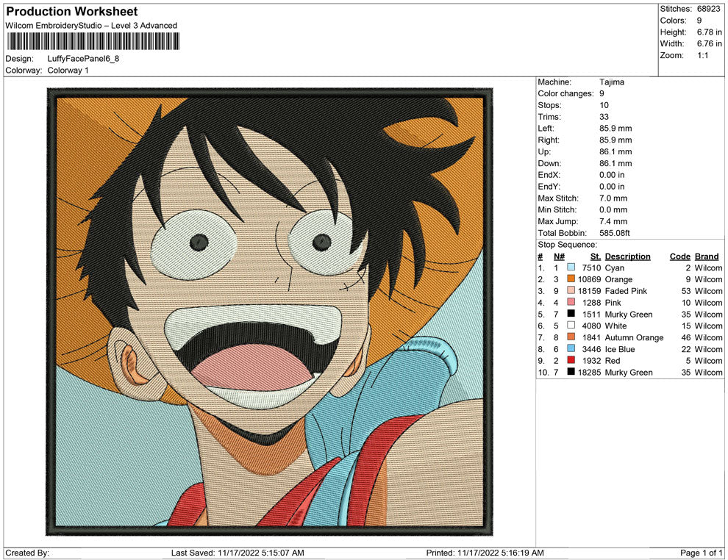Click the Code column header
Screen dimensions: 728x560
coord(679,256)
